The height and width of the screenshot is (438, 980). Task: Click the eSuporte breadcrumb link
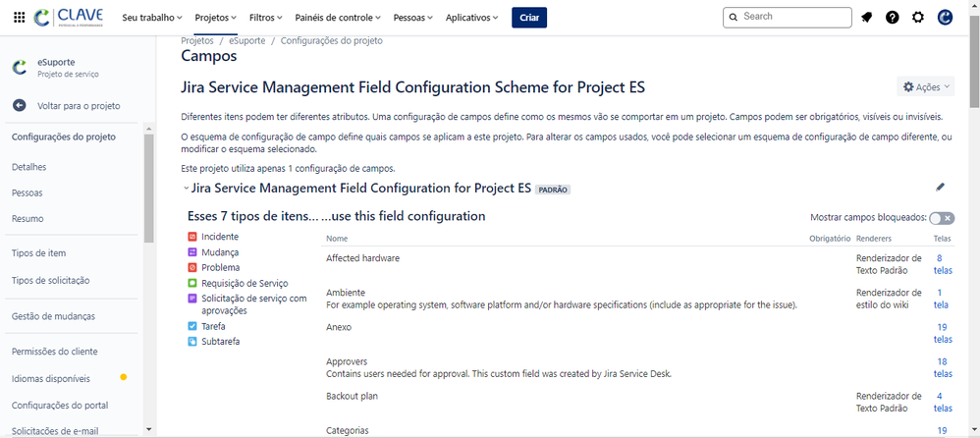click(246, 40)
